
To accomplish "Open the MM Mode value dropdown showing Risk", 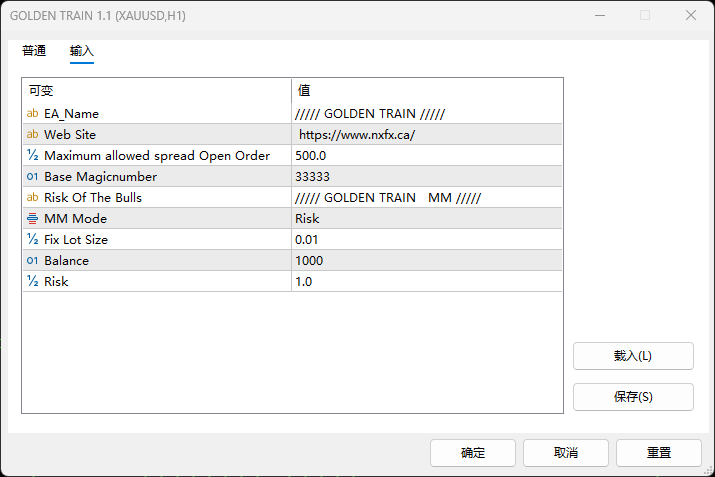I will coord(426,219).
